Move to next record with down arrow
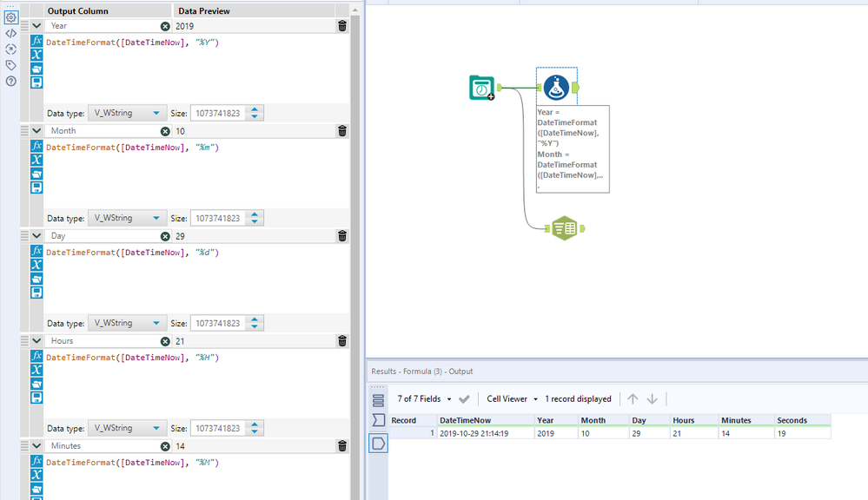Viewport: 868px width, 500px height. coord(653,398)
